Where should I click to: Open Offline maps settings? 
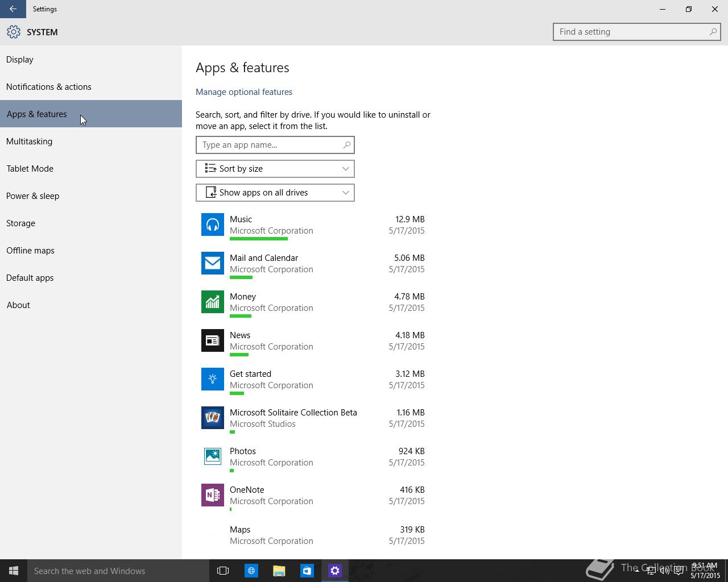[x=91, y=250]
